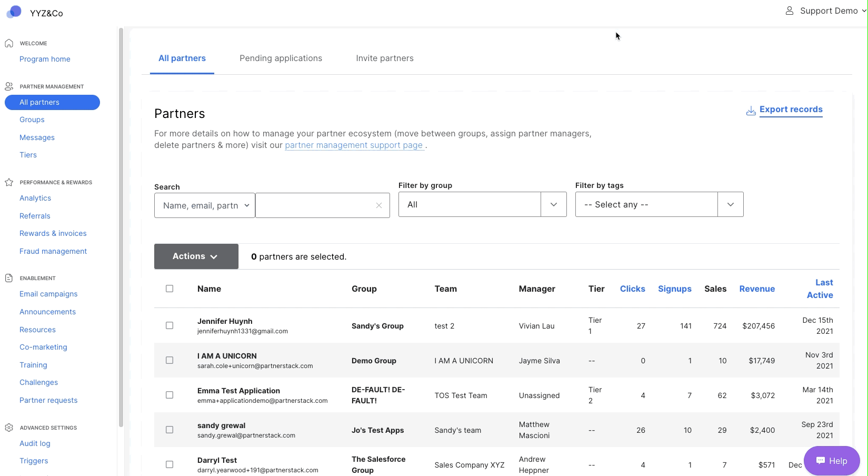Click the sidebar vertical scrollbar

pos(121,226)
